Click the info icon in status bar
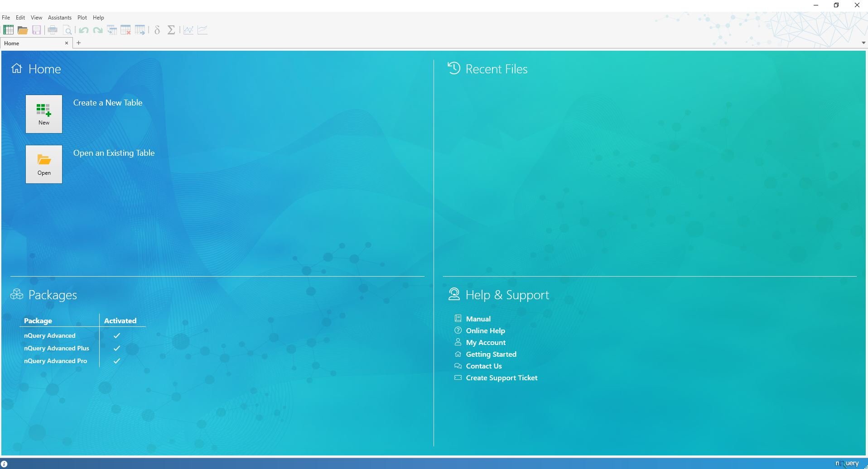This screenshot has width=868, height=469. pyautogui.click(x=4, y=464)
